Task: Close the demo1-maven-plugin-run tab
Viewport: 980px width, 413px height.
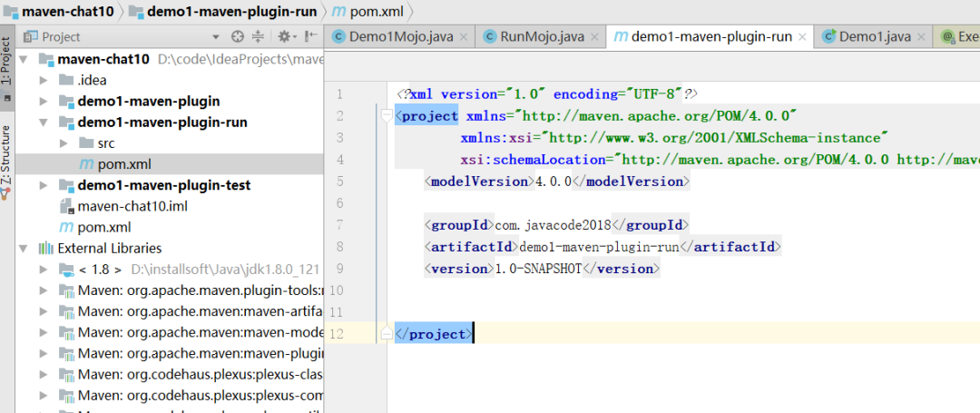Action: point(803,37)
